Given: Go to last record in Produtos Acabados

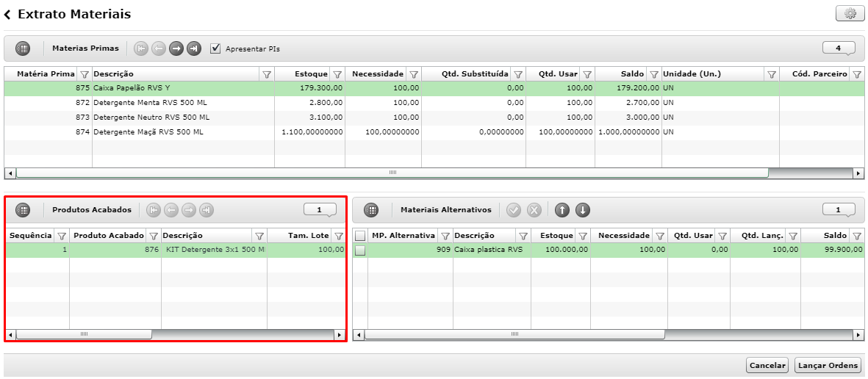Looking at the screenshot, I should [206, 209].
